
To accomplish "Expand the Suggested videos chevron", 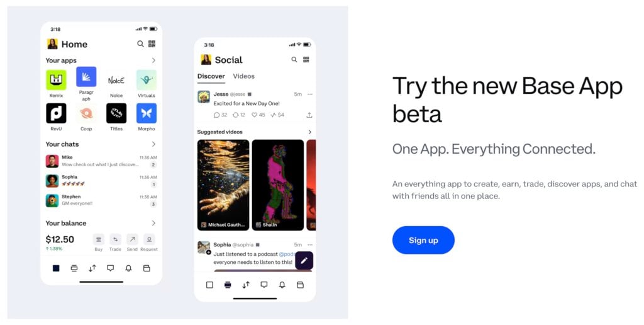I will coord(309,132).
